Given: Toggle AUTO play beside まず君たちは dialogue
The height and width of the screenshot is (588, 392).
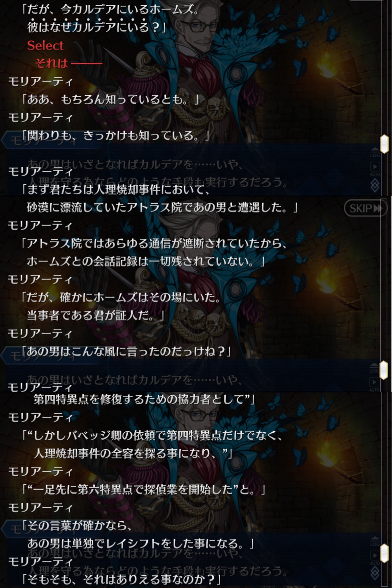Looking at the screenshot, I should pos(375,169).
